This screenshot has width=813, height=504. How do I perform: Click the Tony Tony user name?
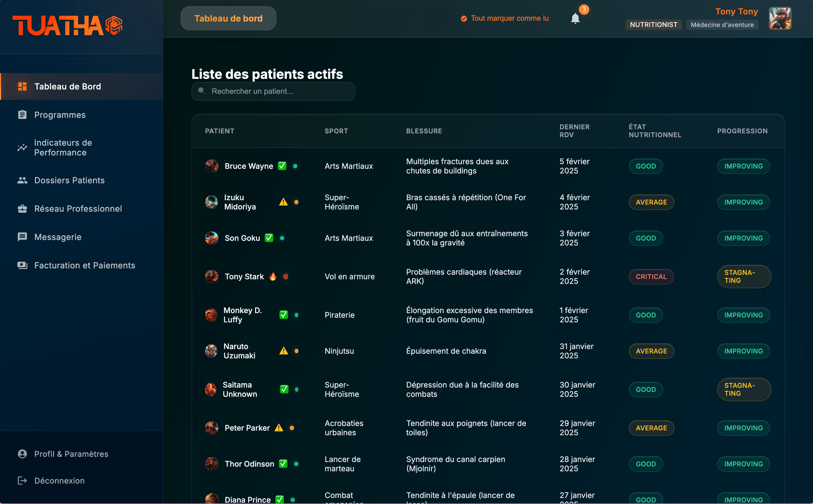click(x=737, y=11)
